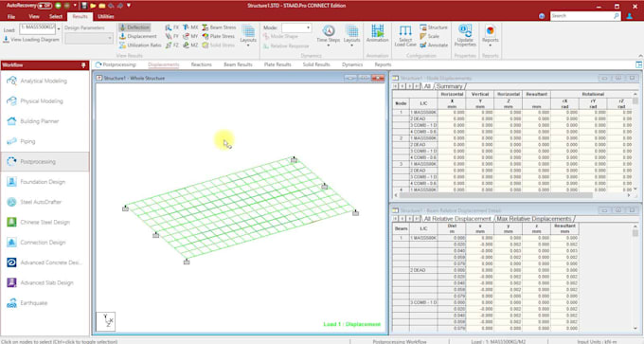Viewport: 644px width, 344px height.
Task: Open the Annotate configuration option
Action: point(434,45)
